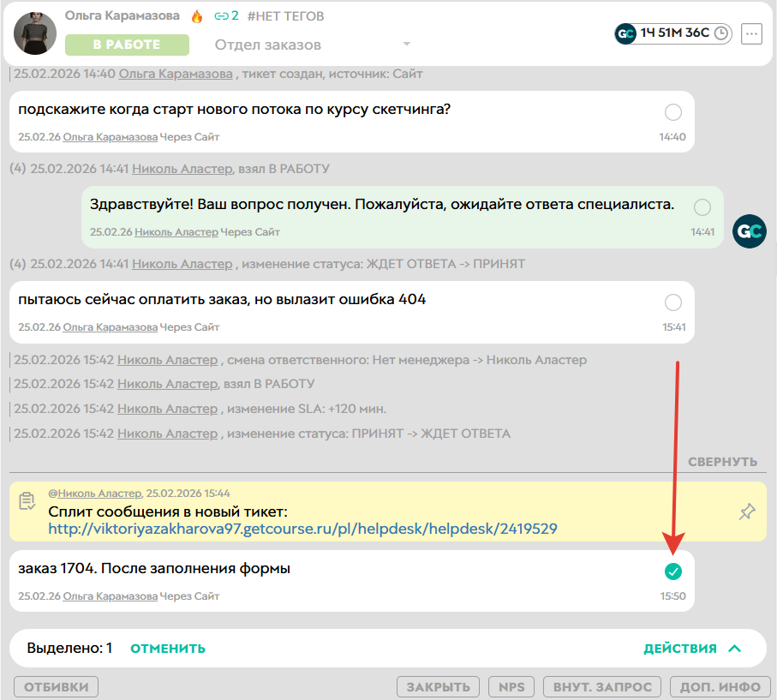777x700 pixels.
Task: Click the 15:50 timestamp of last message
Action: coord(673,596)
